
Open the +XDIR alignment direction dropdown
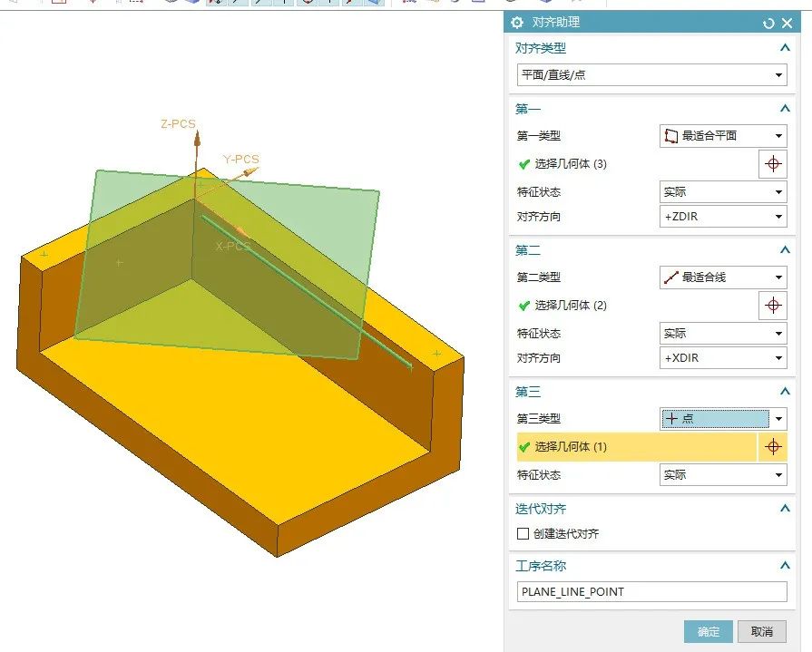(x=723, y=357)
